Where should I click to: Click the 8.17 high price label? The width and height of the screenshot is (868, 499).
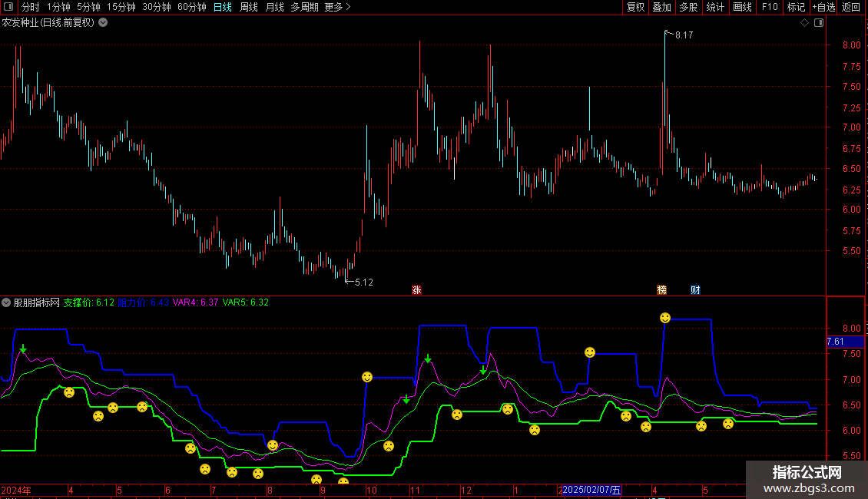[x=684, y=35]
